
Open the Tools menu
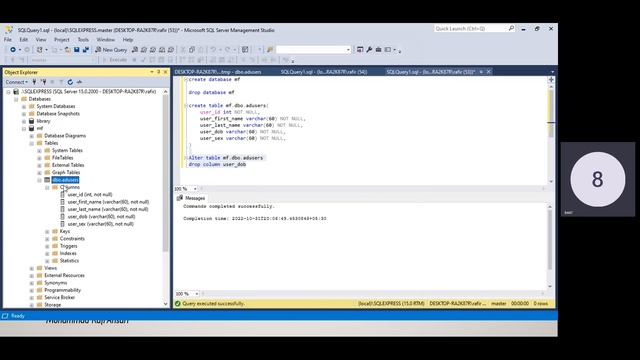coord(83,40)
